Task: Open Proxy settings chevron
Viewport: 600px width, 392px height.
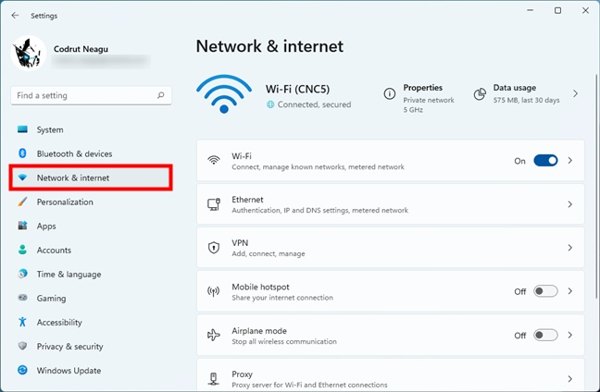Action: click(570, 379)
